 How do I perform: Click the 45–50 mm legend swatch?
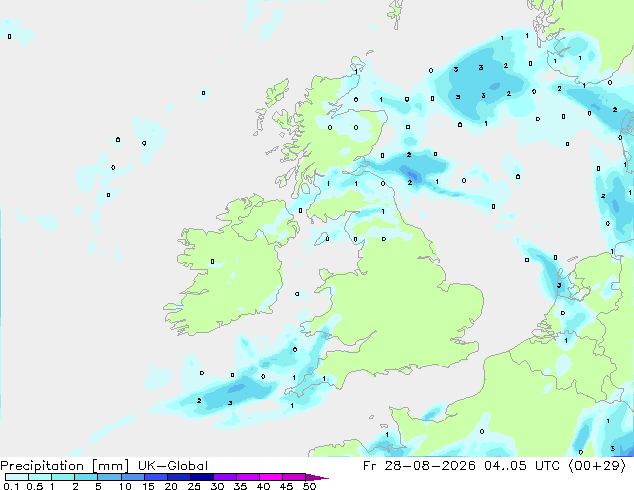coord(294,477)
